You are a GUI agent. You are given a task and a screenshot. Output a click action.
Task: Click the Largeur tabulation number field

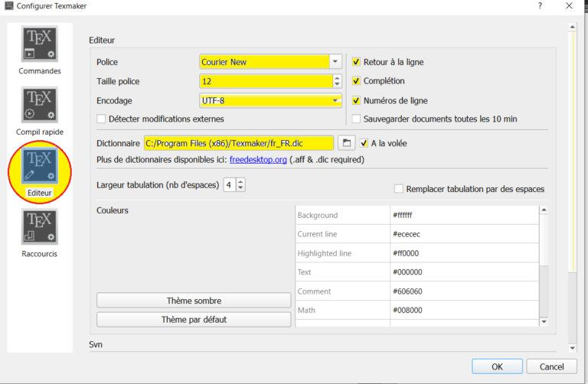click(x=230, y=184)
